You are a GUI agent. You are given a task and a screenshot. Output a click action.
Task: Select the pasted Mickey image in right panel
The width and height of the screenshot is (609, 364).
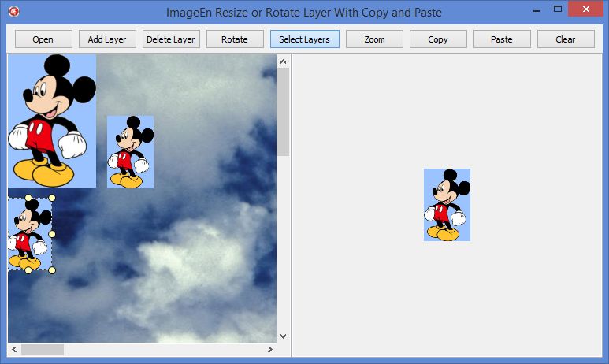point(447,205)
